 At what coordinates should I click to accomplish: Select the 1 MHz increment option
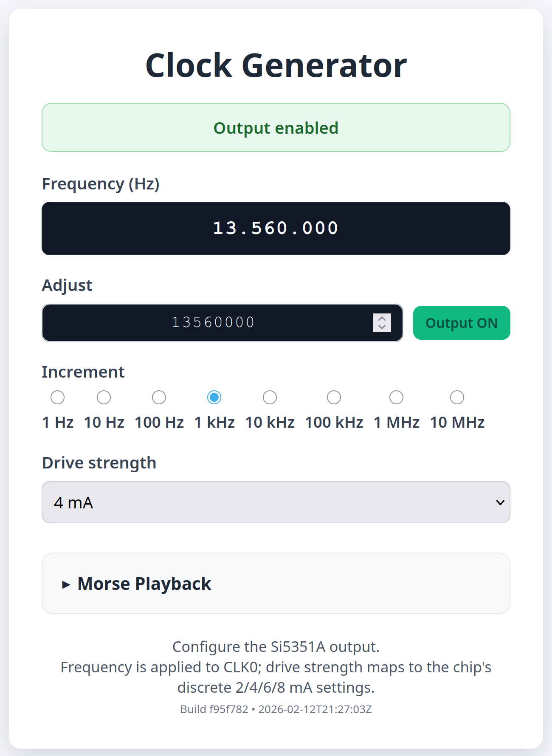(397, 398)
